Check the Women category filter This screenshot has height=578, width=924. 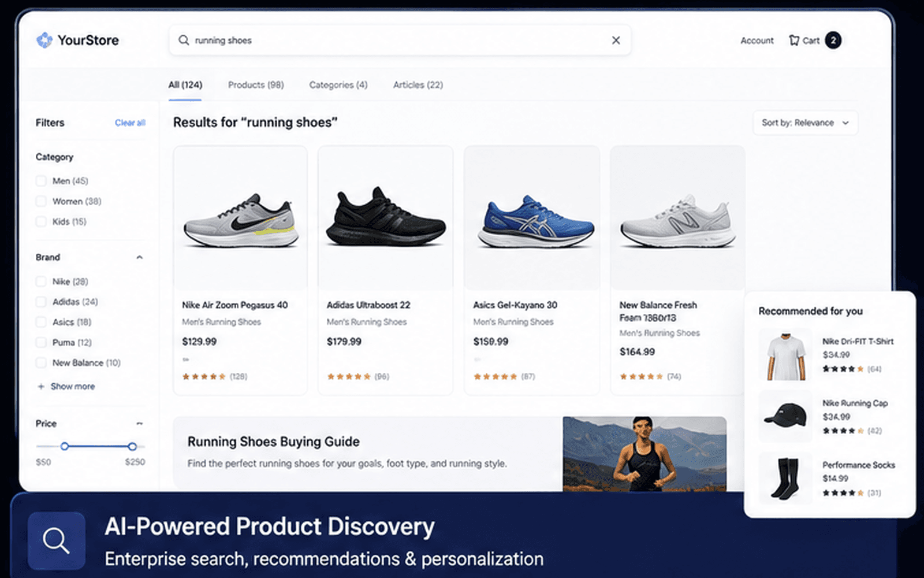point(41,201)
